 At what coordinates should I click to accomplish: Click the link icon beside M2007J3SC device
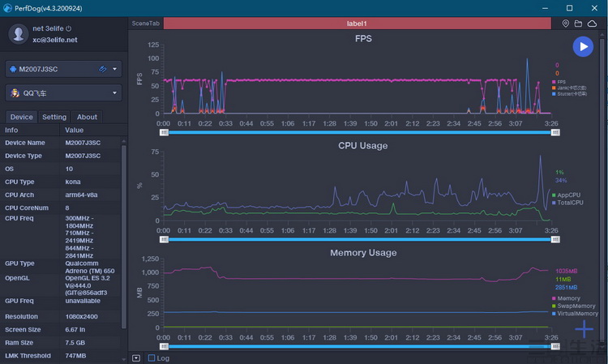[x=102, y=69]
